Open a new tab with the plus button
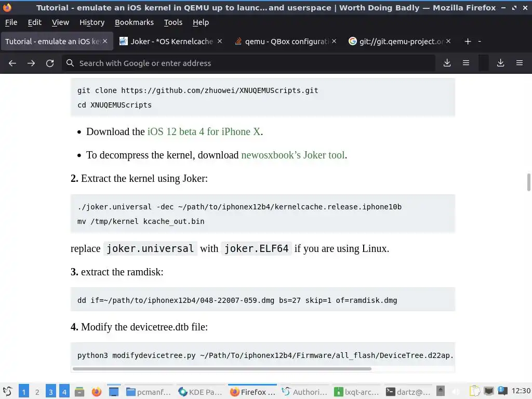This screenshot has width=532, height=399. (468, 42)
